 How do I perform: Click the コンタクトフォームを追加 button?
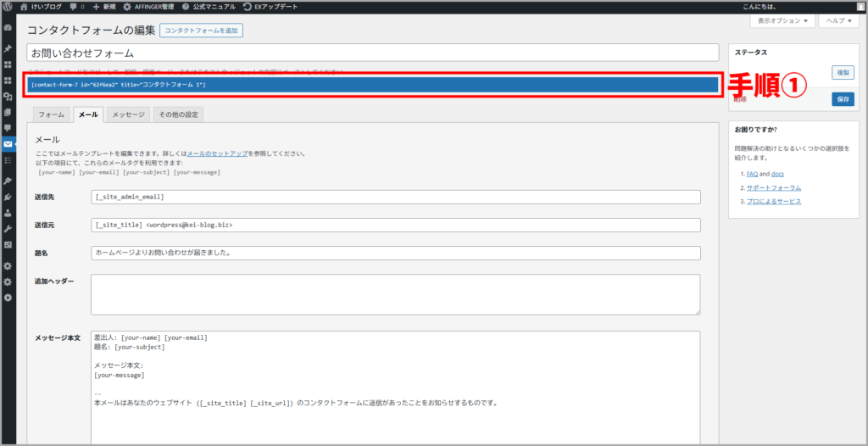tap(202, 31)
